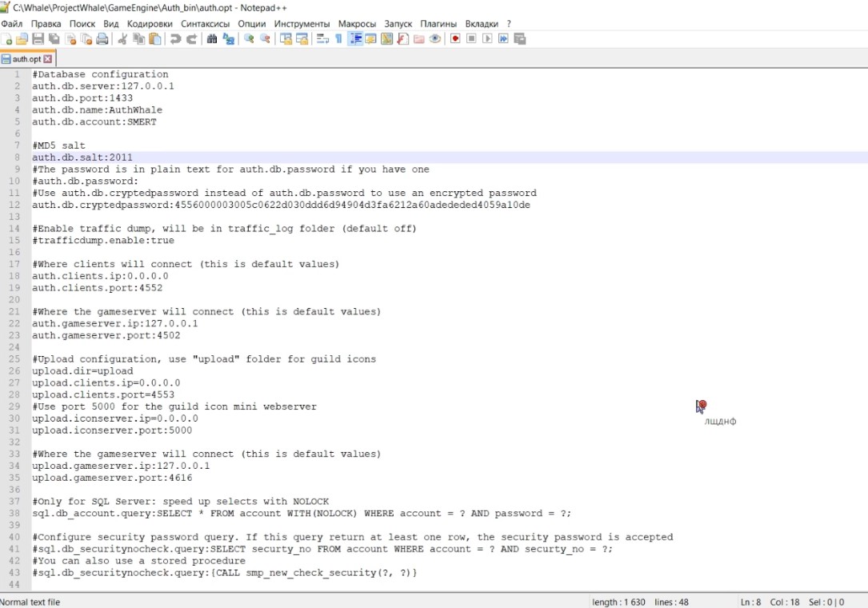Click the 'length : 1 630' status field
The height and width of the screenshot is (608, 868).
click(618, 602)
